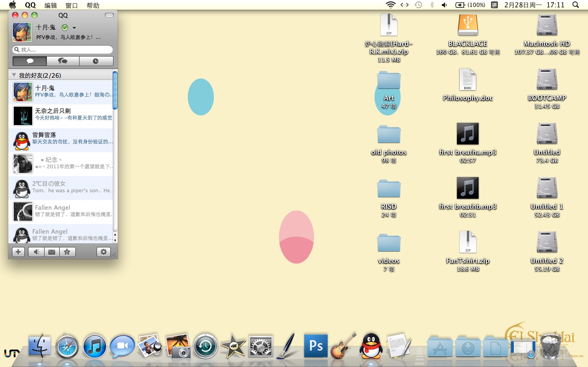Click the profile avatar in the QQ header

click(x=22, y=32)
